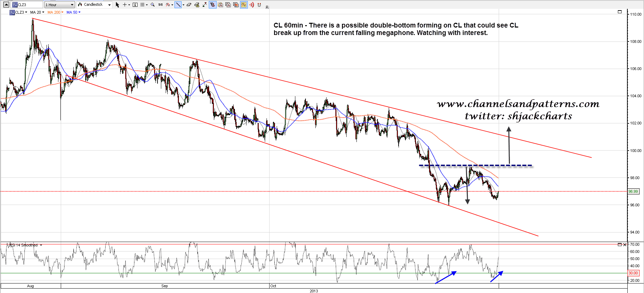The height and width of the screenshot is (293, 644).
Task: Maximize the price chart pane
Action: coord(620,12)
